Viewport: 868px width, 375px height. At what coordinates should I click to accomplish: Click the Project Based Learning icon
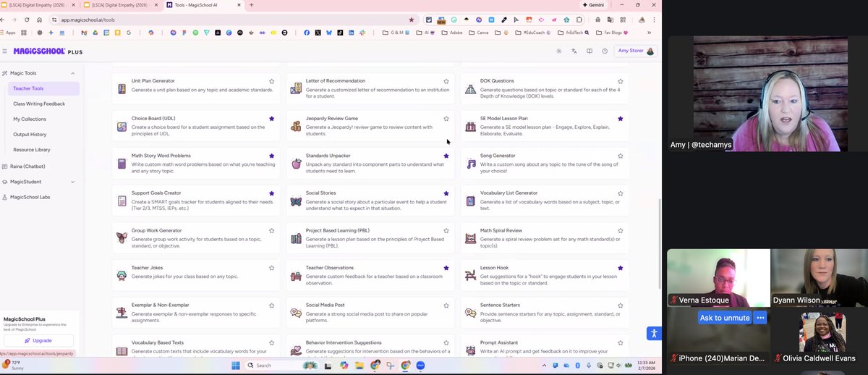[297, 239]
